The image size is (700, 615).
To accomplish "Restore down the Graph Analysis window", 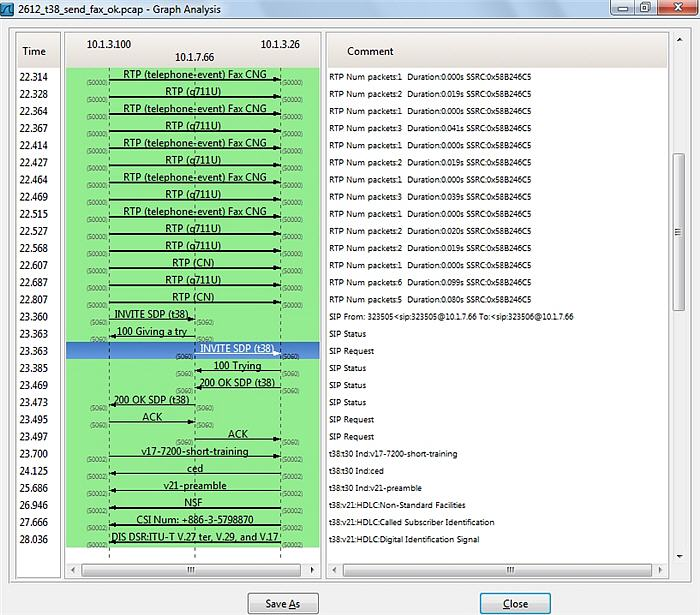I will (x=645, y=8).
